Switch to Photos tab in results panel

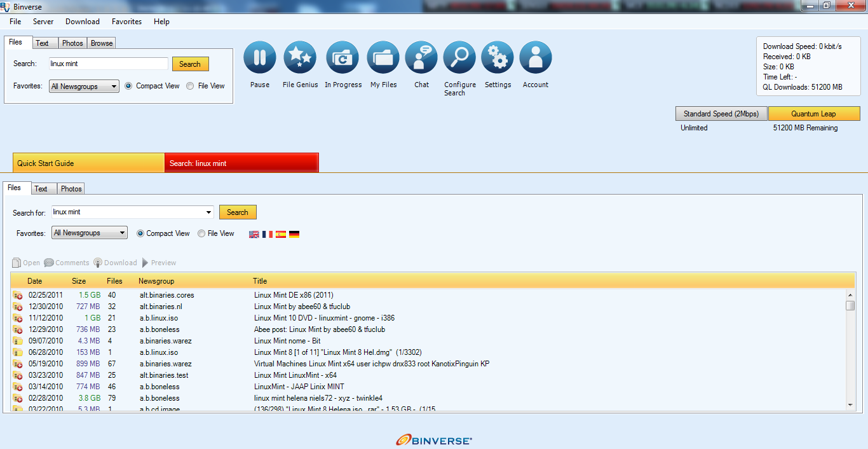tap(71, 189)
